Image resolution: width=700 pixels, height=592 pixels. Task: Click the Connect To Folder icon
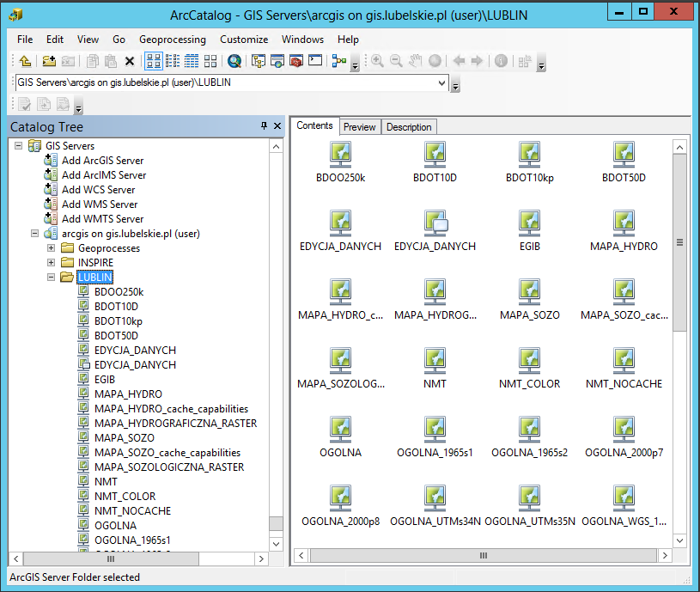[49, 61]
